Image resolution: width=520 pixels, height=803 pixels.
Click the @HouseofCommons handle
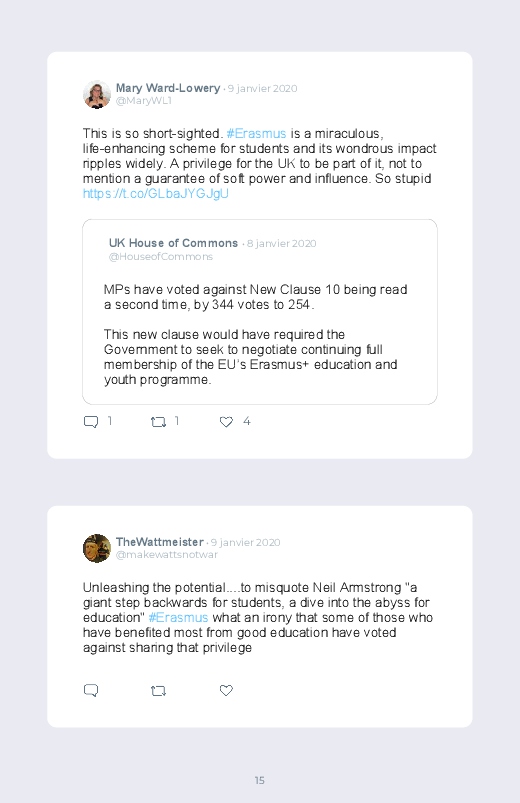click(160, 257)
